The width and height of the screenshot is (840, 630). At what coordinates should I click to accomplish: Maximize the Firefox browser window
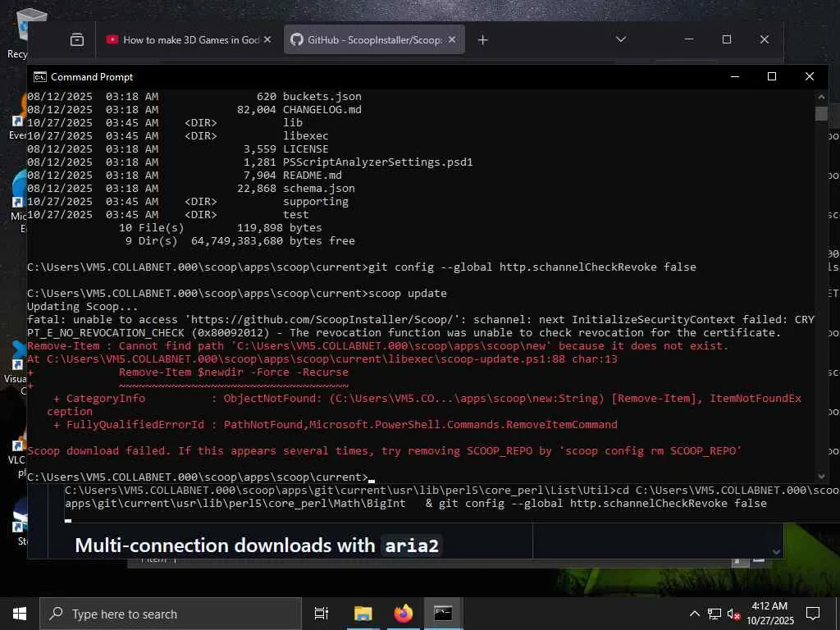coord(727,39)
